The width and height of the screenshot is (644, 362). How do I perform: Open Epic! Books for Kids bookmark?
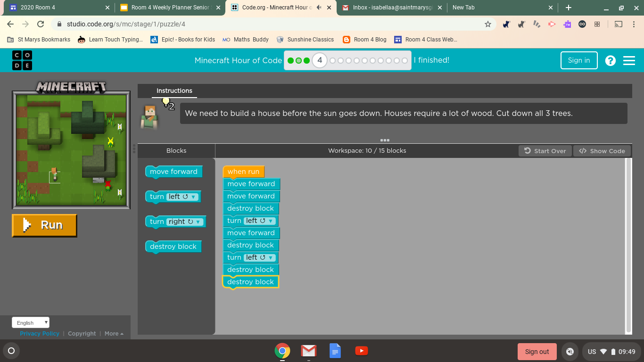pyautogui.click(x=182, y=40)
